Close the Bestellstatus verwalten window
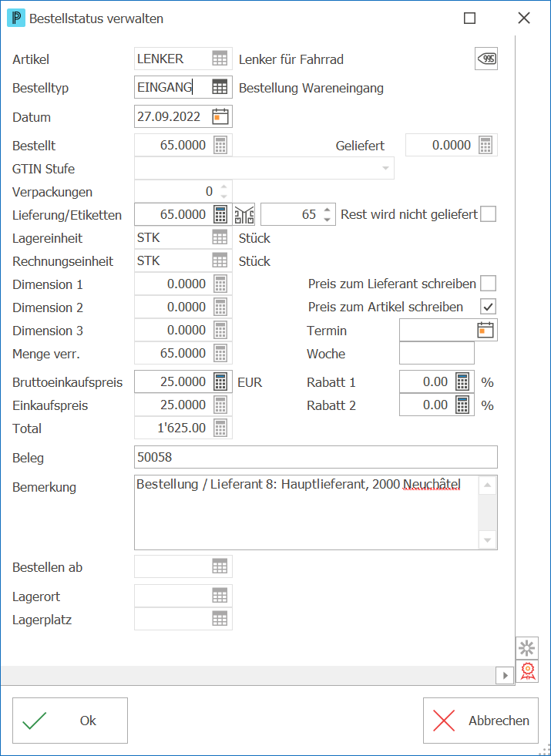 524,18
